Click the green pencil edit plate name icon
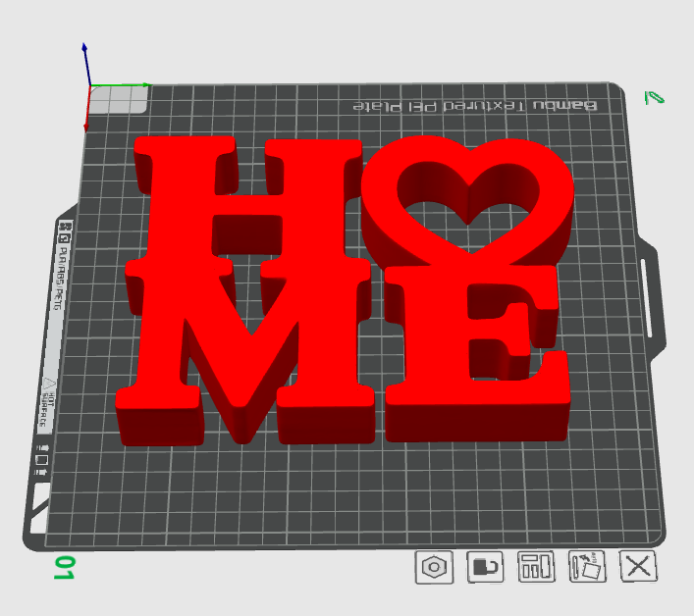This screenshot has height=616, width=694. [x=654, y=98]
